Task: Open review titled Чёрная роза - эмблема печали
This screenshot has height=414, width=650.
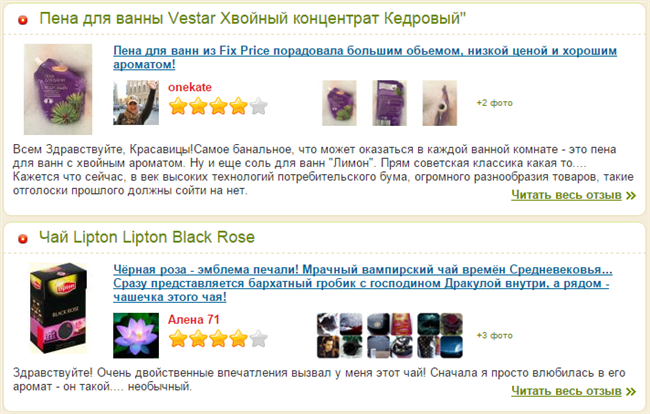Action: click(363, 283)
